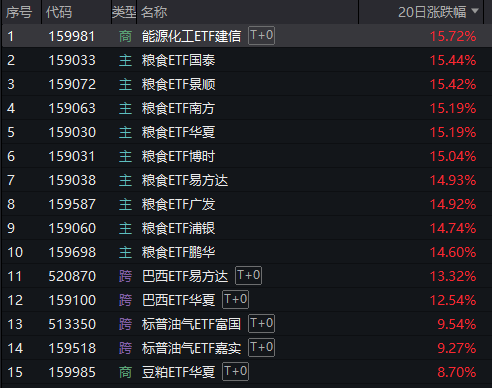Click the 8.70% change value
Screen dimensions: 492x388
pyautogui.click(x=457, y=372)
